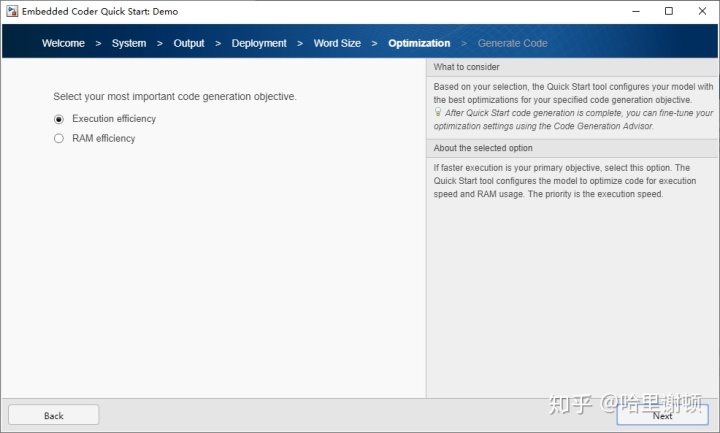720x433 pixels.
Task: Click the 'Execution efficiency' label text
Action: (114, 119)
